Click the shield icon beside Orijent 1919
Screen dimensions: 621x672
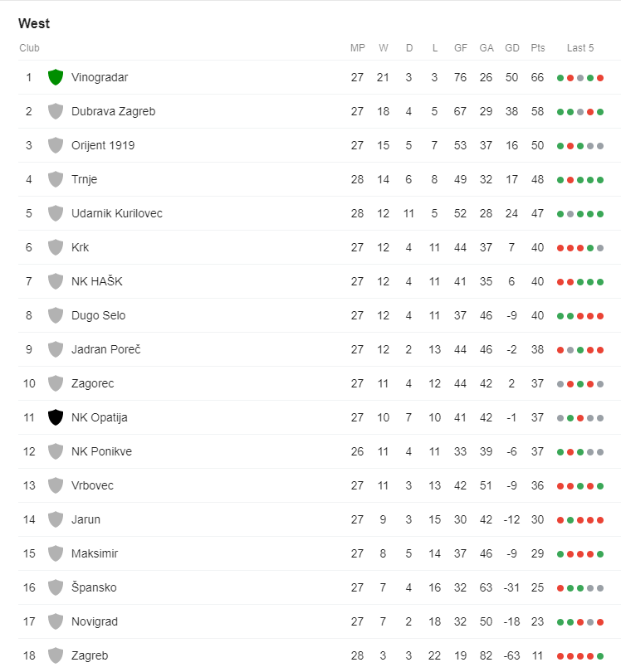point(56,145)
